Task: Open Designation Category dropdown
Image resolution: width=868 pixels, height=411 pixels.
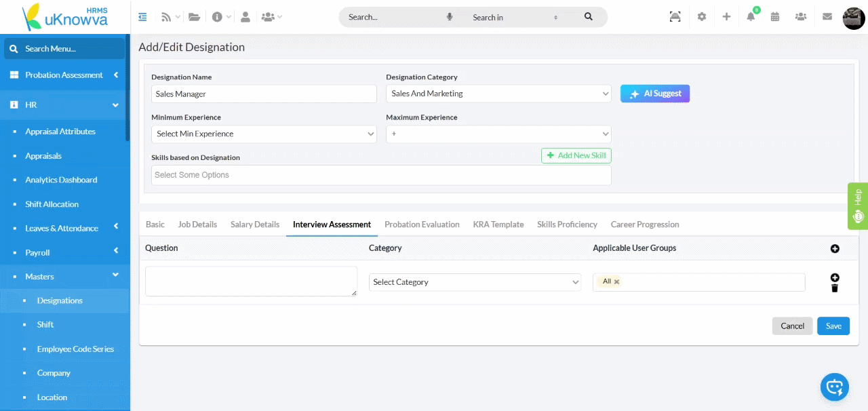Action: (498, 94)
